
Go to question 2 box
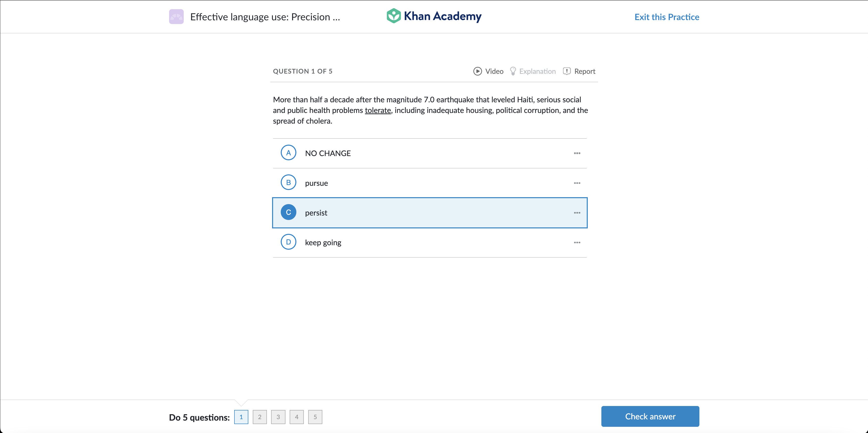(x=259, y=417)
